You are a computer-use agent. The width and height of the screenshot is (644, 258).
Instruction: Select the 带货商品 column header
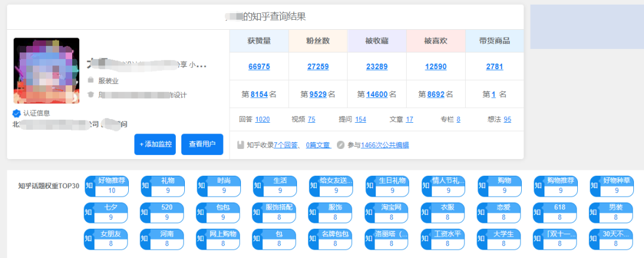pos(494,41)
